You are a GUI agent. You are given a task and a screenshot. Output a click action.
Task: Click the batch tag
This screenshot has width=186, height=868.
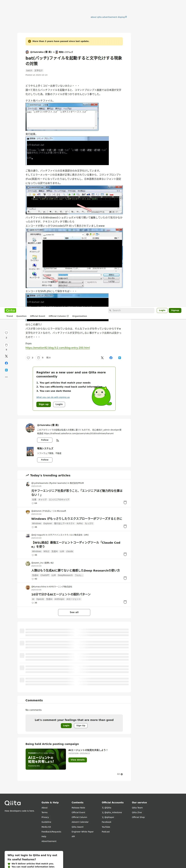point(29,70)
